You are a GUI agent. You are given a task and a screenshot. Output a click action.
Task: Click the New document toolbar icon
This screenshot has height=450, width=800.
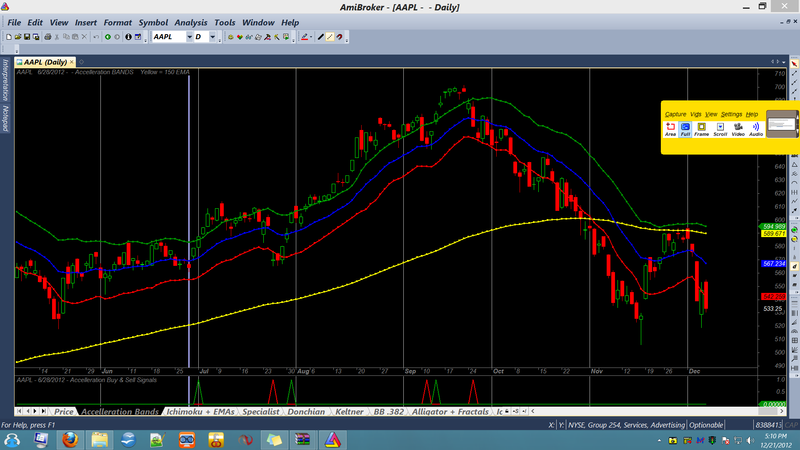pos(9,37)
